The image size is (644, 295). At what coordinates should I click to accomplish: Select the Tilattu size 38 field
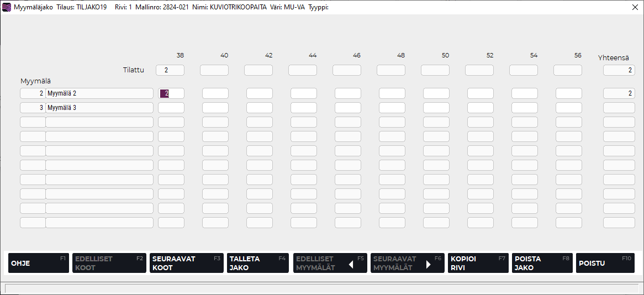[x=170, y=70]
